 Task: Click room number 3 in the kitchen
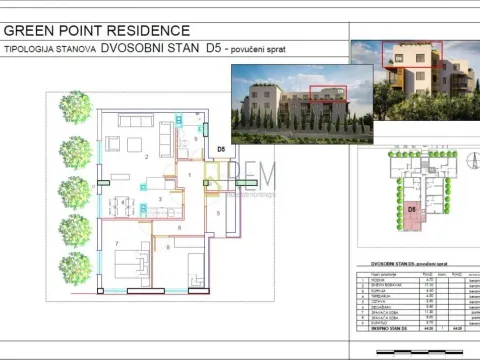[160, 199]
